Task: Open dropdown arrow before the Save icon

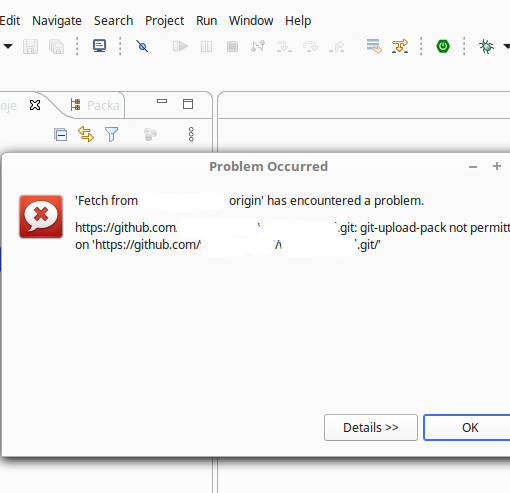Action: 8,46
